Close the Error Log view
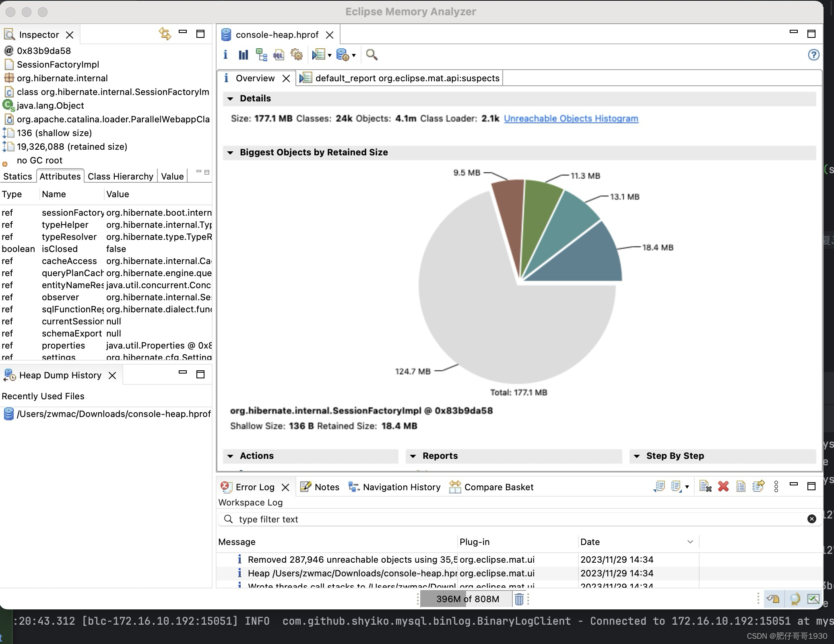Viewport: 834px width, 644px height. pos(285,487)
